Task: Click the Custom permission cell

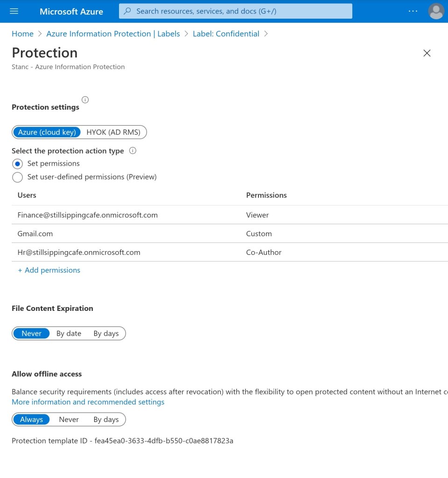Action: click(259, 233)
